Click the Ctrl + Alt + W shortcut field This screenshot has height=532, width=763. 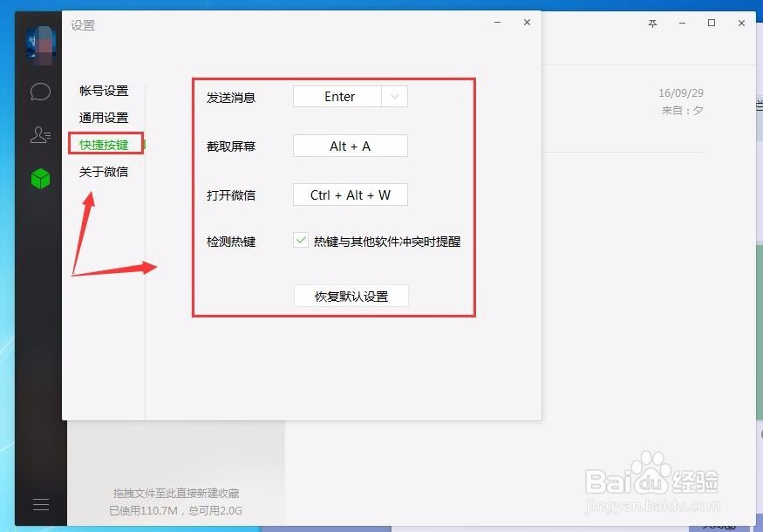pyautogui.click(x=351, y=194)
